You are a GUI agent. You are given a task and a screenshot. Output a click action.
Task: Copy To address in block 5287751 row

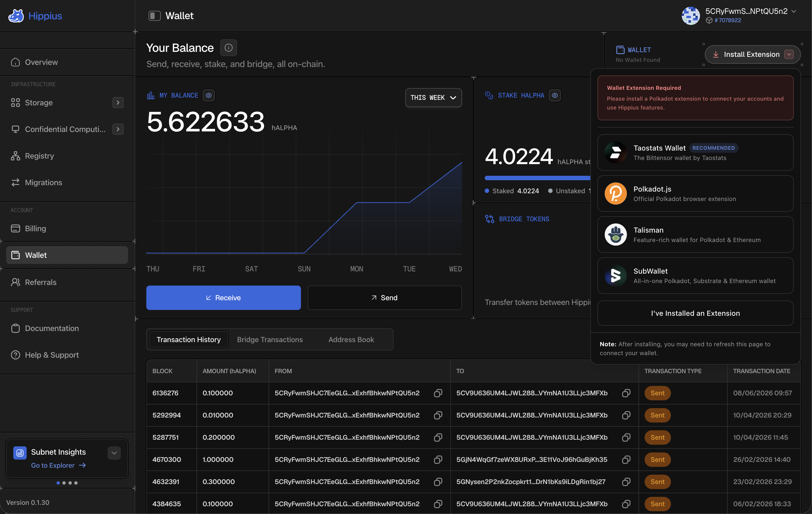[626, 438]
